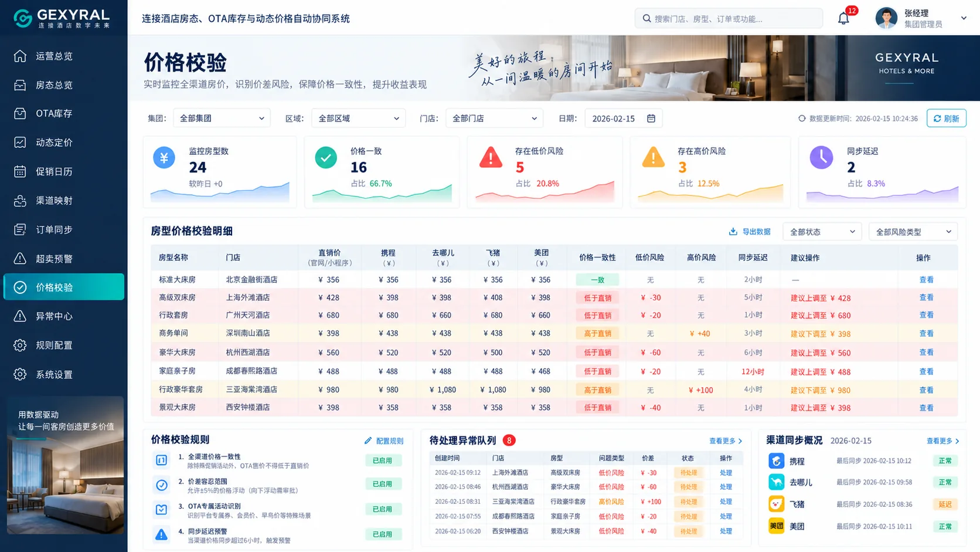Click the orange warning icon on 存在高价风险 card

coord(653,158)
